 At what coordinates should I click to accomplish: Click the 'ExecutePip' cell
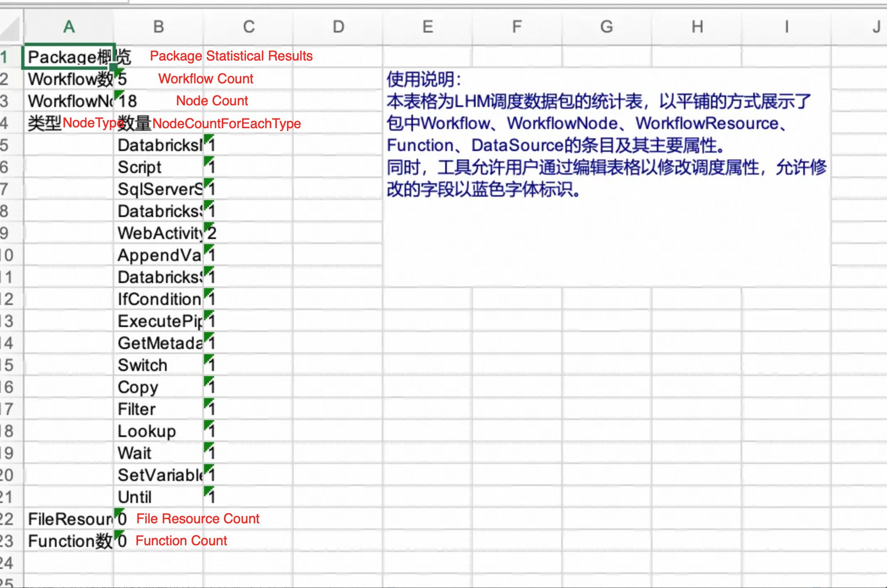click(x=158, y=321)
